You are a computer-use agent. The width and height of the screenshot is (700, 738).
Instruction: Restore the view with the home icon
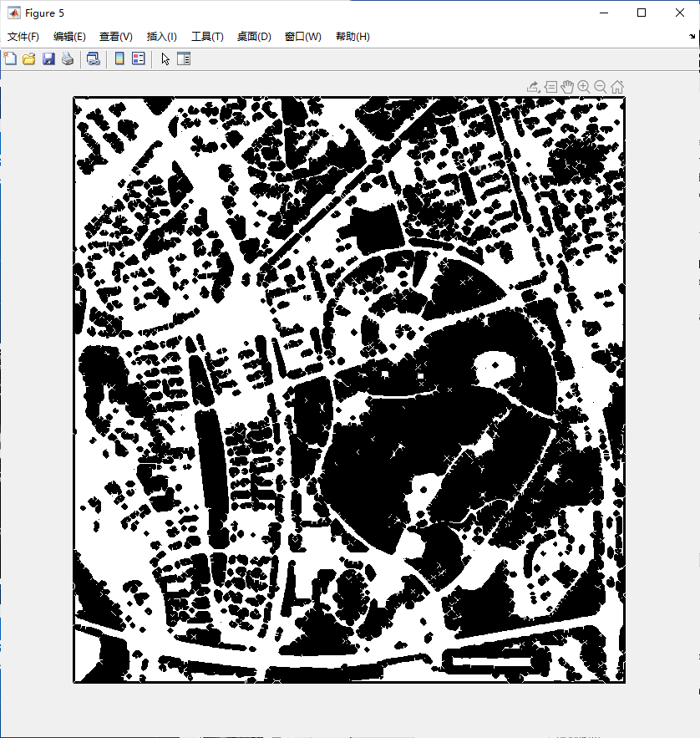617,86
